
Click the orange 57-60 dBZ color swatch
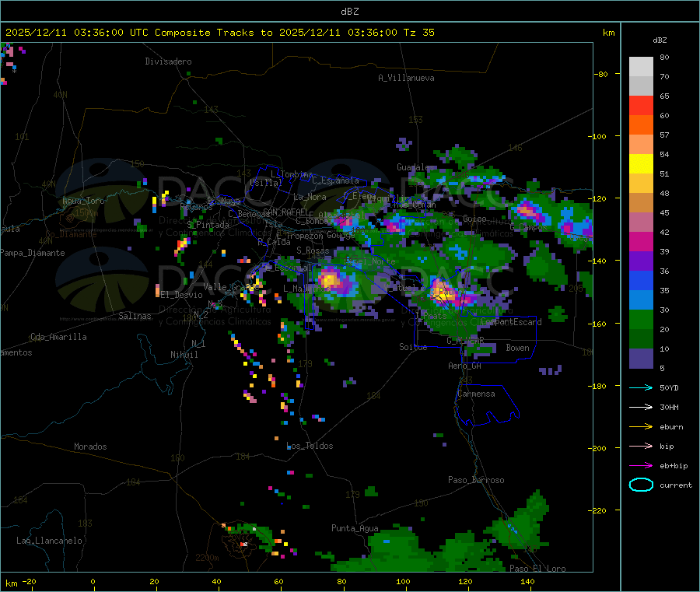tap(641, 125)
